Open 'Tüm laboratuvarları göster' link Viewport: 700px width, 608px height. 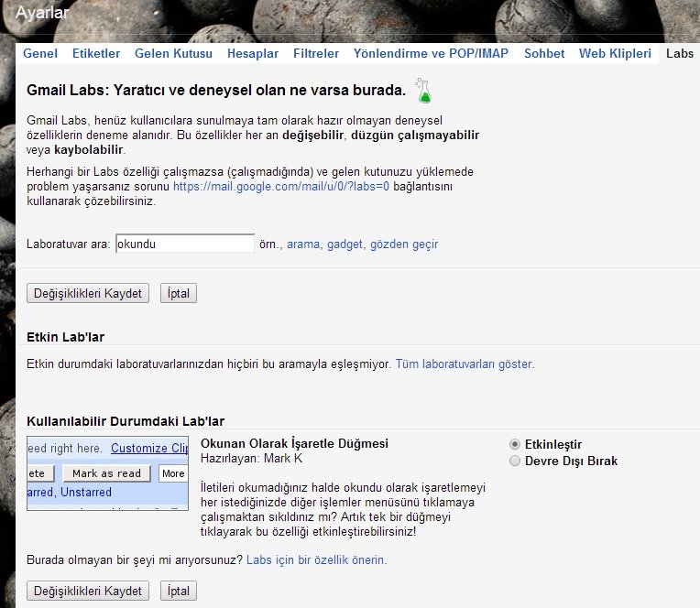(x=465, y=364)
